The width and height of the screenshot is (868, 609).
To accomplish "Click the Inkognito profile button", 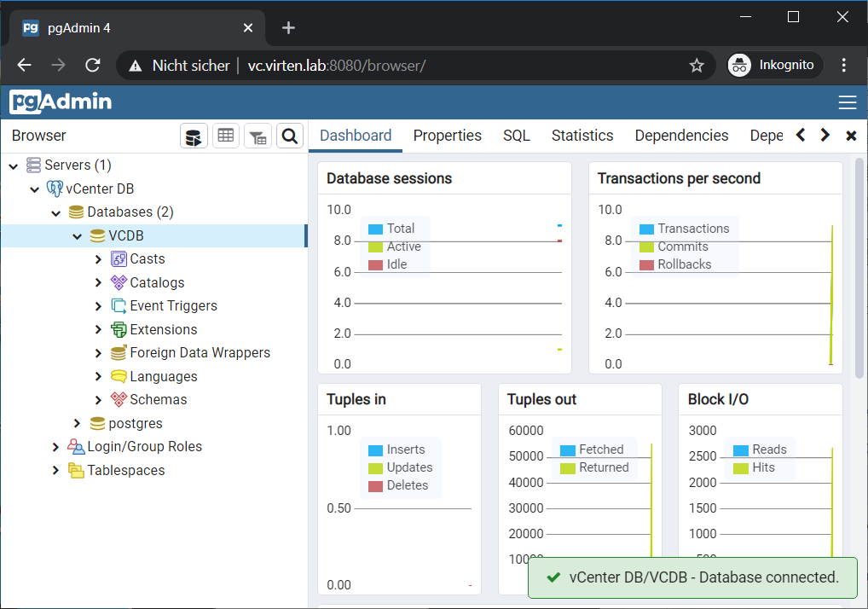I will (774, 66).
